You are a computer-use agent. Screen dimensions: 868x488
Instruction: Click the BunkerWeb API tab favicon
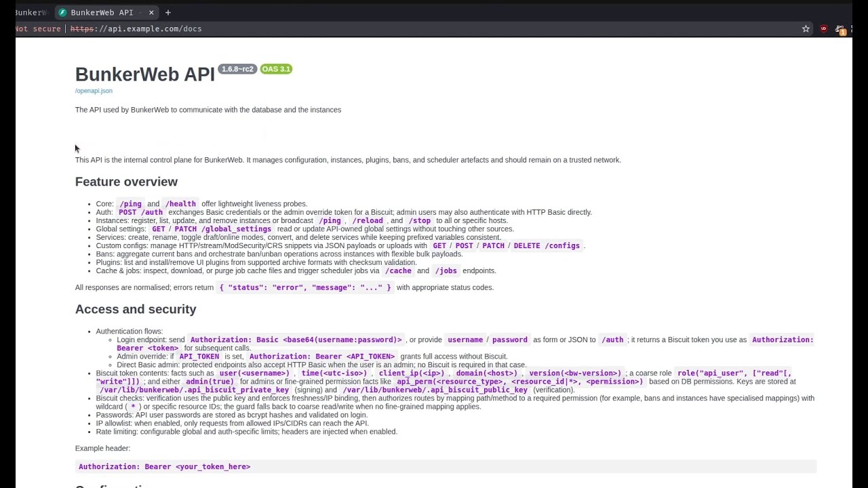point(62,12)
